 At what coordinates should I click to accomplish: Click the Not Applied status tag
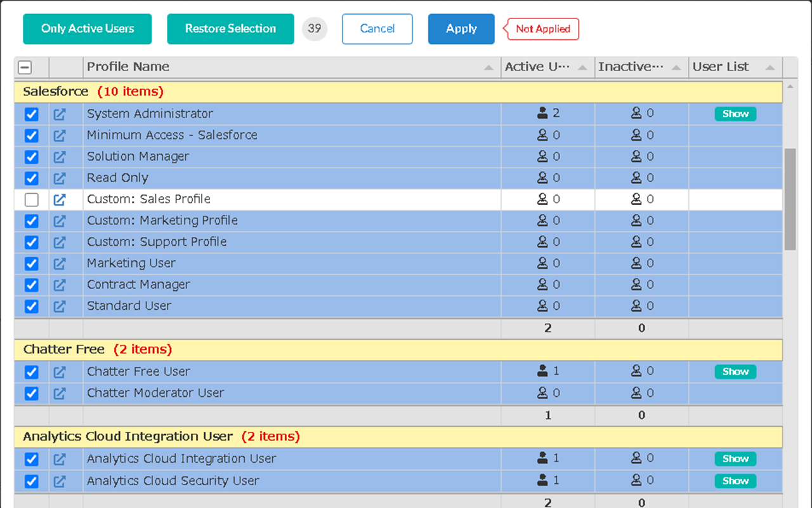(x=542, y=29)
